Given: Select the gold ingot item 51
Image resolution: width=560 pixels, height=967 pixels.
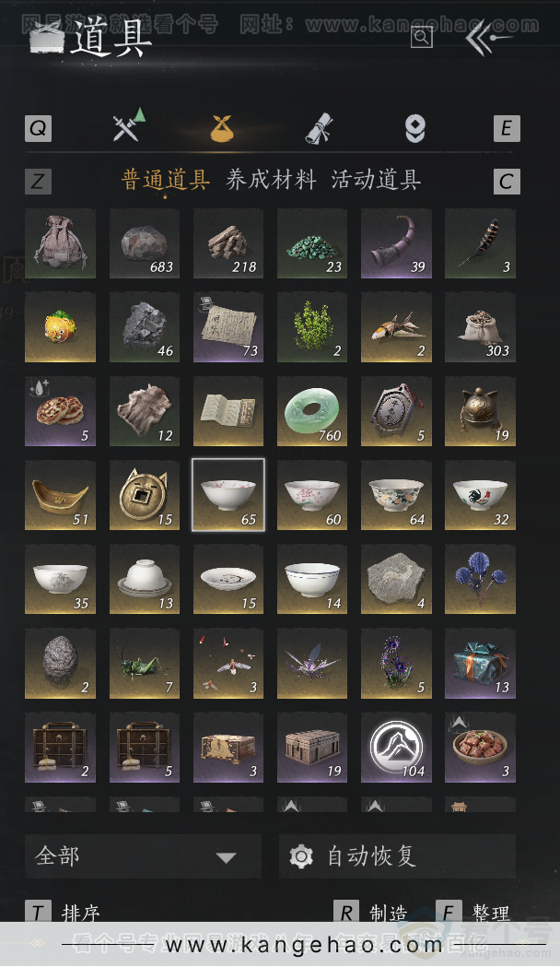Looking at the screenshot, I should tap(60, 495).
